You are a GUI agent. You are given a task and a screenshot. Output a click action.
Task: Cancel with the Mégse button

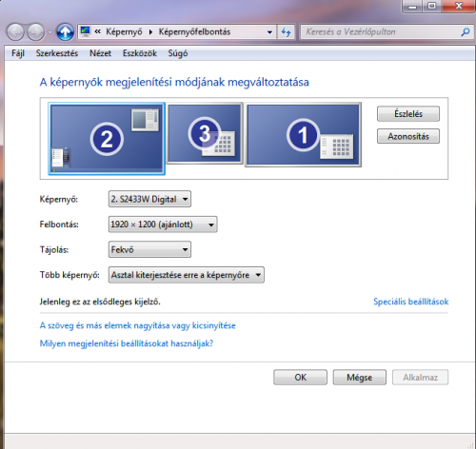pos(360,378)
